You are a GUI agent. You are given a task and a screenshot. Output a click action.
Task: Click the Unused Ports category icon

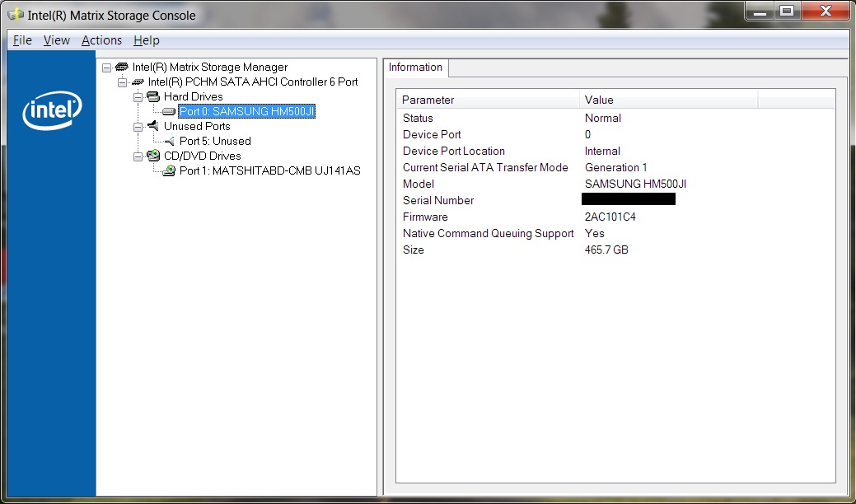coord(153,126)
